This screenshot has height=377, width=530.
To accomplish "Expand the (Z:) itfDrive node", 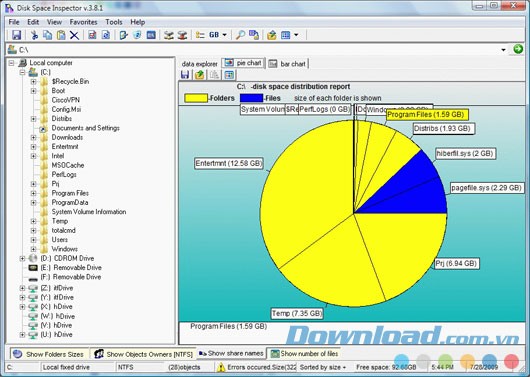I will click(22, 288).
